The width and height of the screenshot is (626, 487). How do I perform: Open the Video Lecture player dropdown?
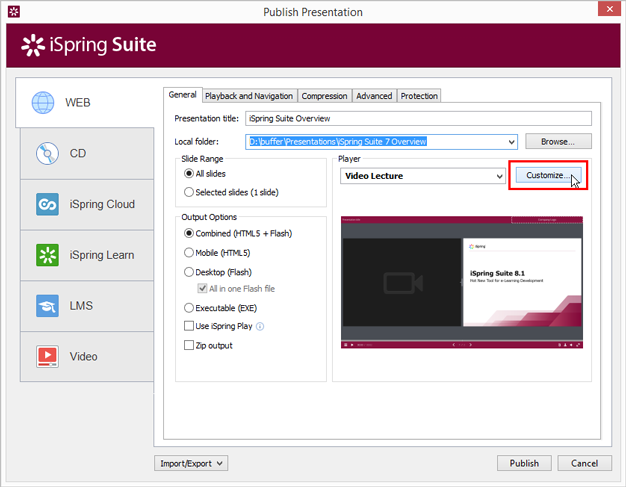point(423,176)
